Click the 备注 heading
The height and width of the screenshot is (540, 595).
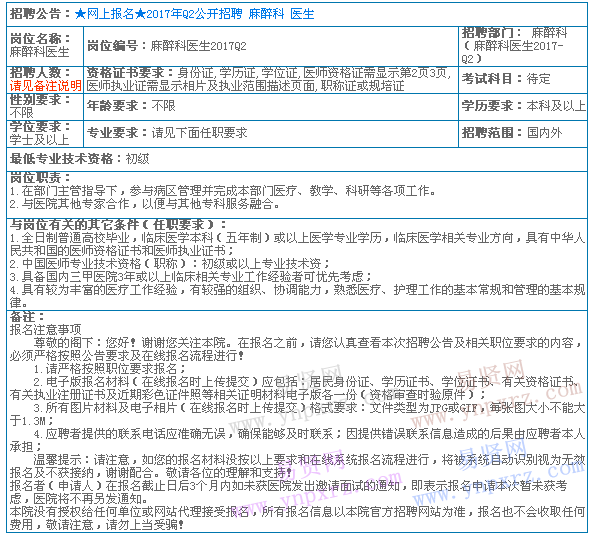pyautogui.click(x=27, y=317)
